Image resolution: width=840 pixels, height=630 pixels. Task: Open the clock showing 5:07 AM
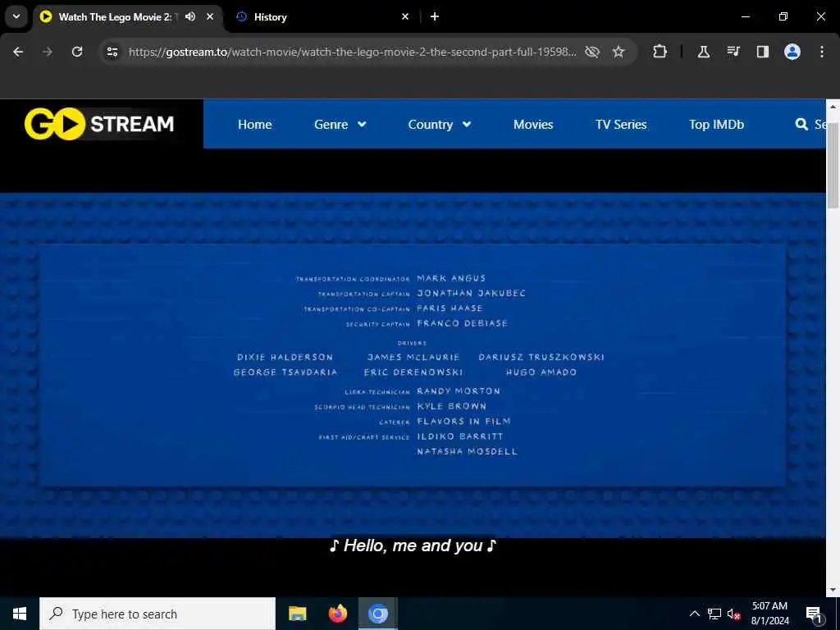click(x=769, y=614)
